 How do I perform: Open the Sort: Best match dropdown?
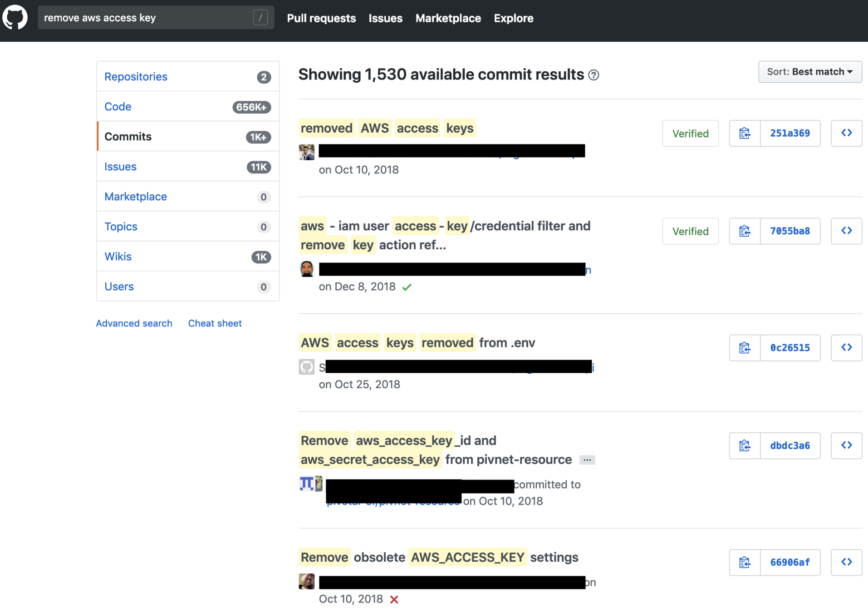click(x=809, y=72)
